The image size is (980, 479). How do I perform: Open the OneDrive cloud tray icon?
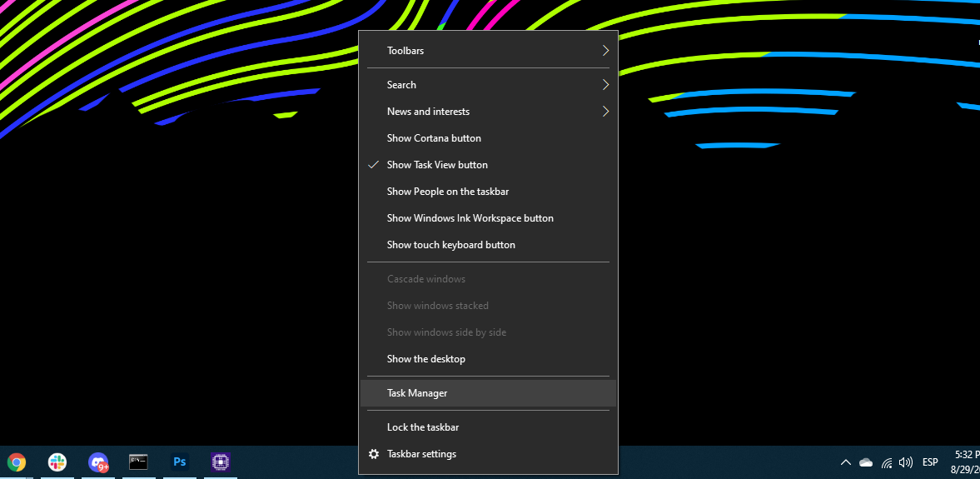pos(866,462)
